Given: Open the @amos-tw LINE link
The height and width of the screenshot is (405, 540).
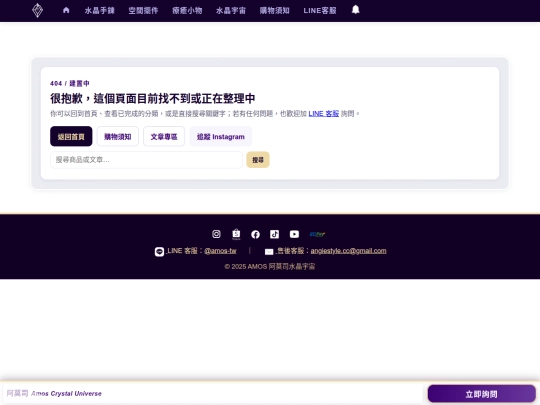Looking at the screenshot, I should [220, 251].
